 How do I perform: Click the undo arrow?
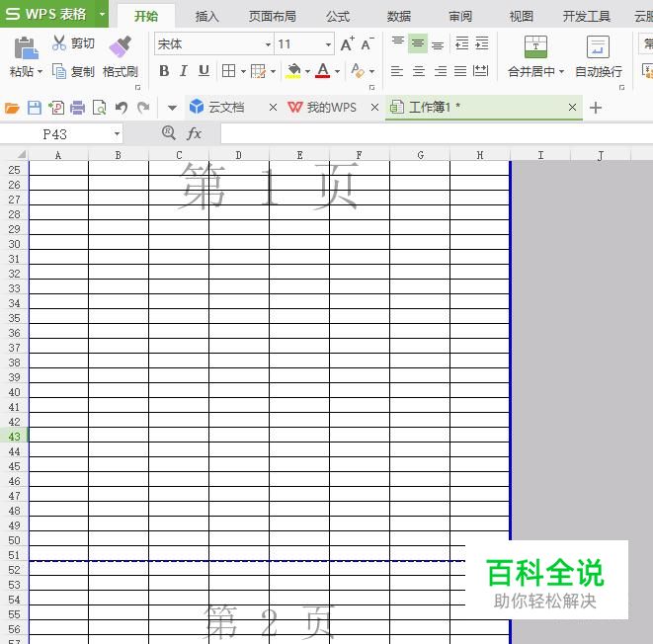pos(122,108)
